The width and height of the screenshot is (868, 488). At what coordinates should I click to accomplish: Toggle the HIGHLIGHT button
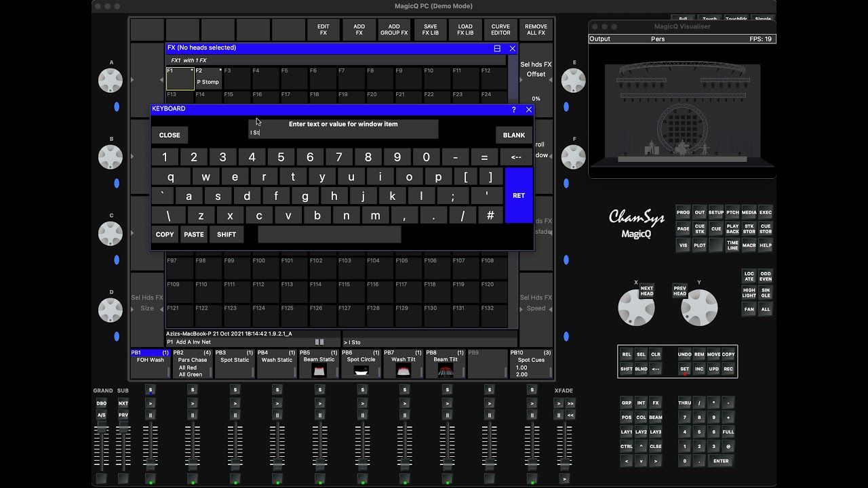749,293
